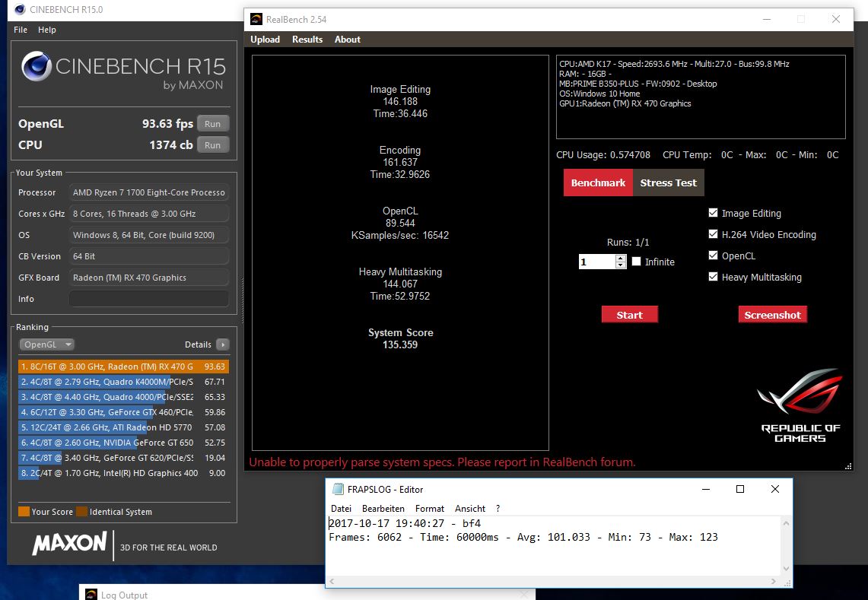Expand ranking Details arrow button

click(x=223, y=344)
